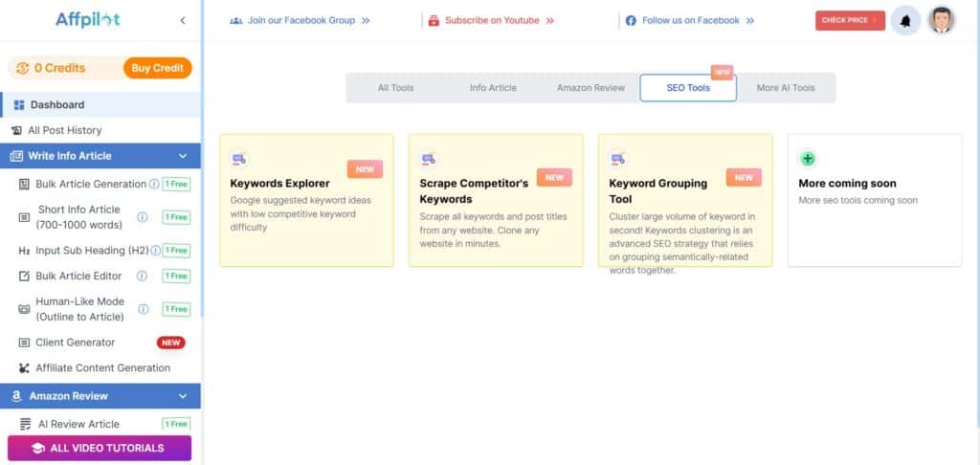
Task: Open Bulk Article Editor
Action: click(78, 277)
